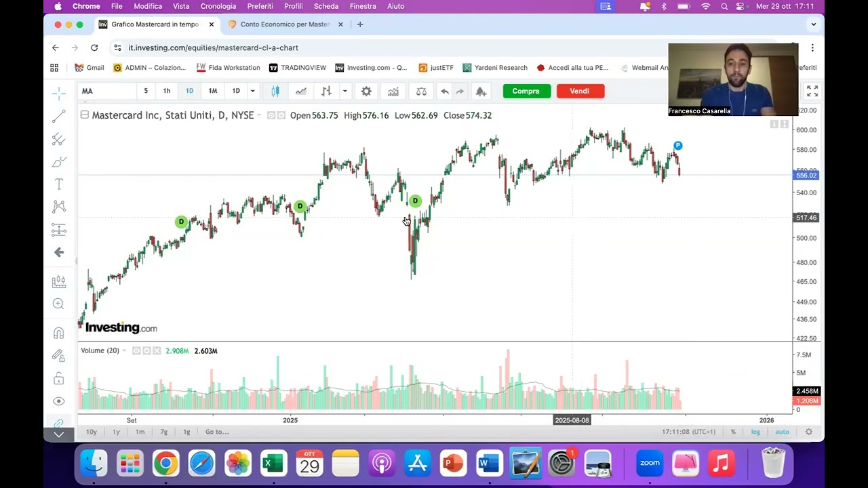Open chart settings gear

pos(366,91)
